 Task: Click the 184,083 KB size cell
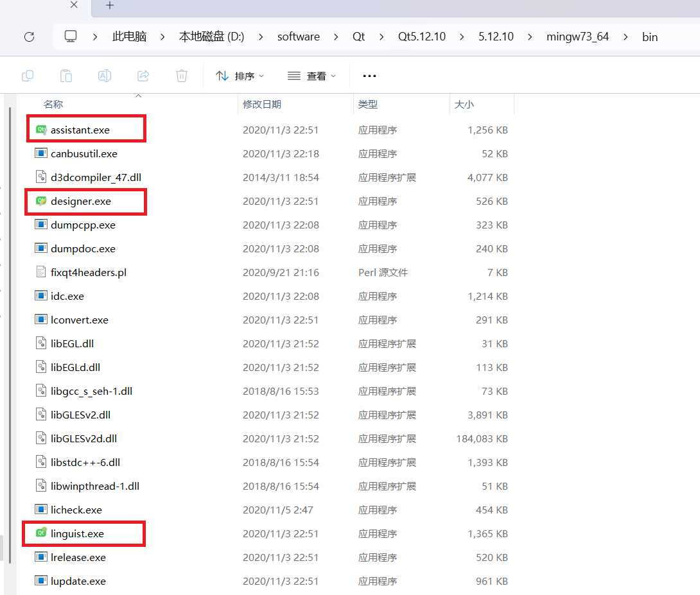point(482,438)
